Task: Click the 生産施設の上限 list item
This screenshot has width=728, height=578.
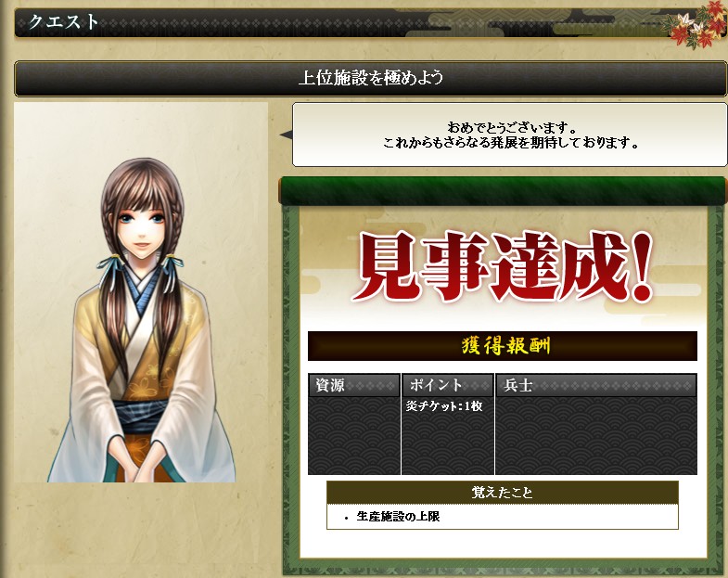Action: 398,517
